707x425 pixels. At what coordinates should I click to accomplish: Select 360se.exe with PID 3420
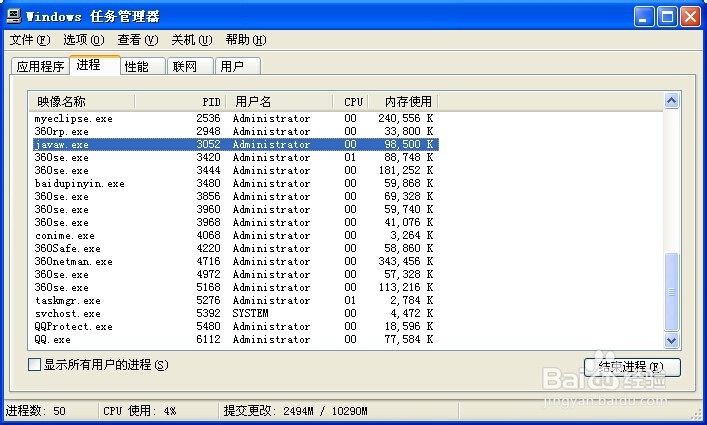234,158
